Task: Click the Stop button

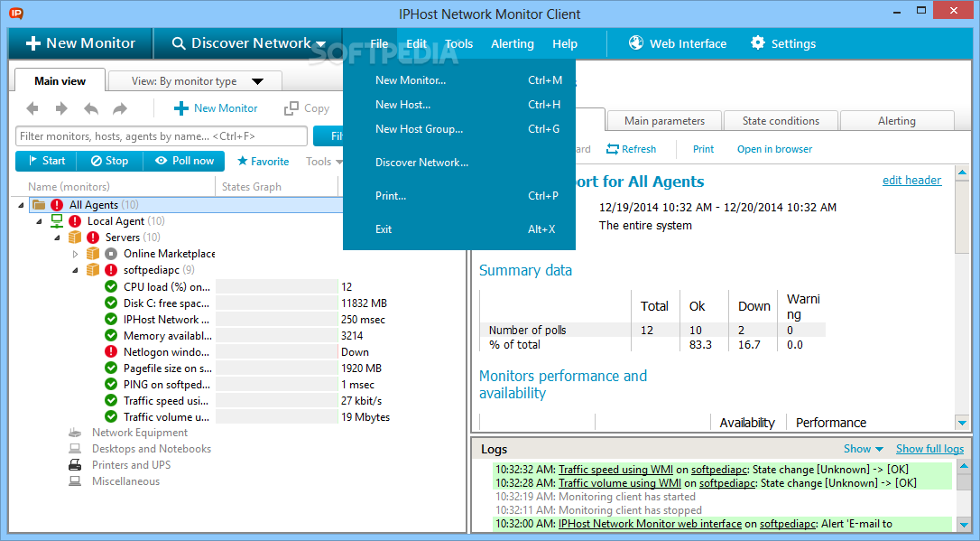Action: (110, 161)
